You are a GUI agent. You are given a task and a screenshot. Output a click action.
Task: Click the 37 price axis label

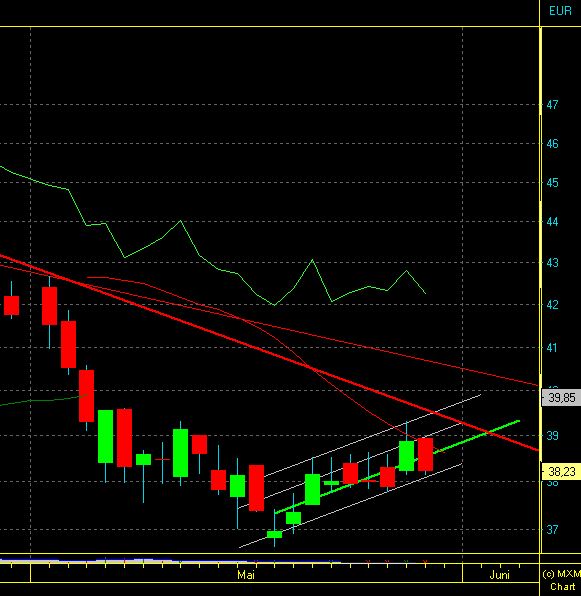pyautogui.click(x=552, y=529)
